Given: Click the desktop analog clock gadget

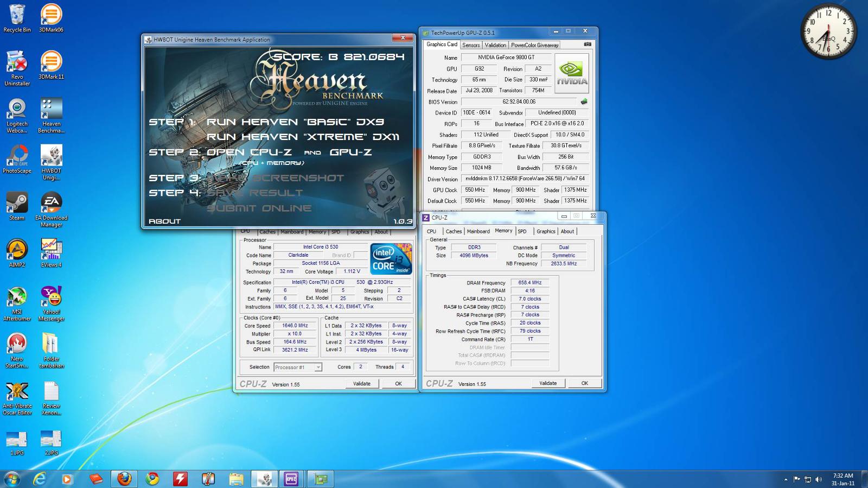Looking at the screenshot, I should tap(828, 32).
